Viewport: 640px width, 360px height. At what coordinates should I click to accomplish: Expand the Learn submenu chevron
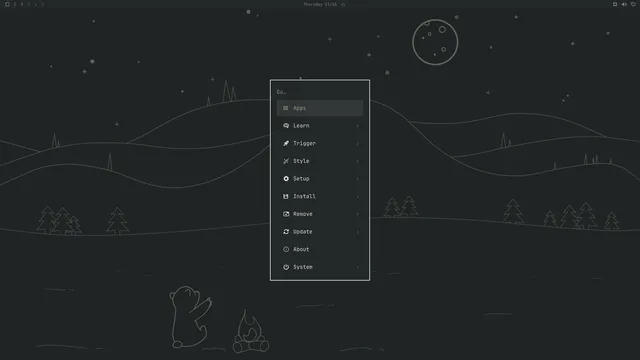point(358,126)
